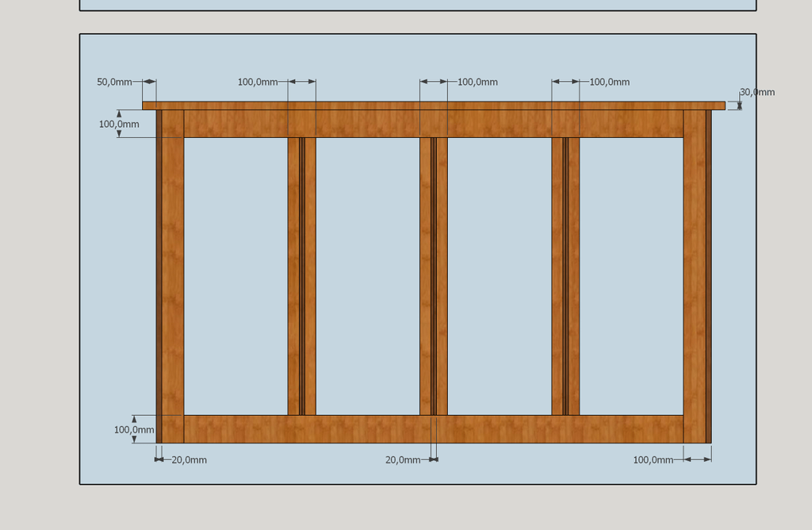The height and width of the screenshot is (530, 812).
Task: Click the 100,0mm label above the middle post
Action: coord(477,82)
